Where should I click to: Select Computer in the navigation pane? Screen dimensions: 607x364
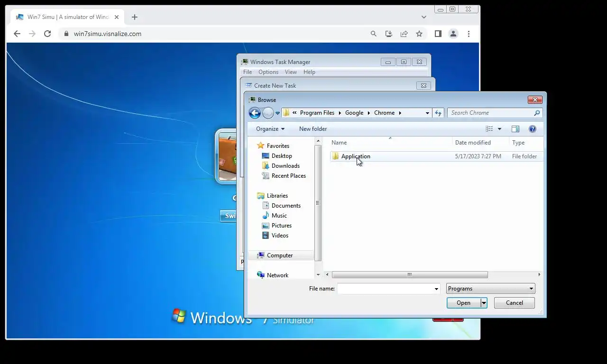point(281,255)
